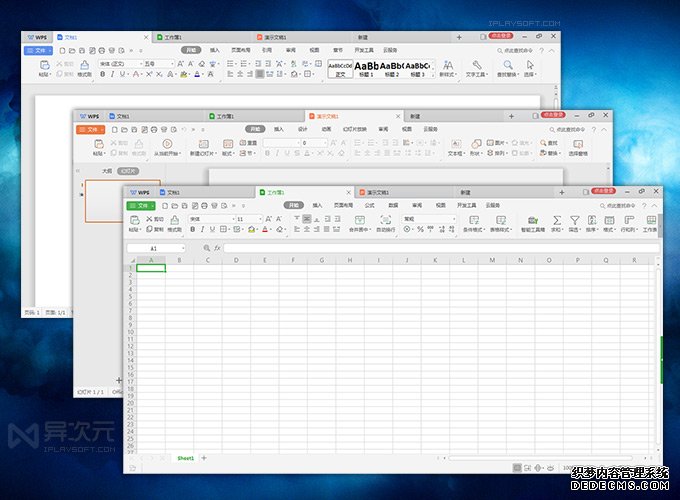This screenshot has height=500, width=680.
Task: Switch to Outline view in presentation sidebar
Action: coord(107,171)
